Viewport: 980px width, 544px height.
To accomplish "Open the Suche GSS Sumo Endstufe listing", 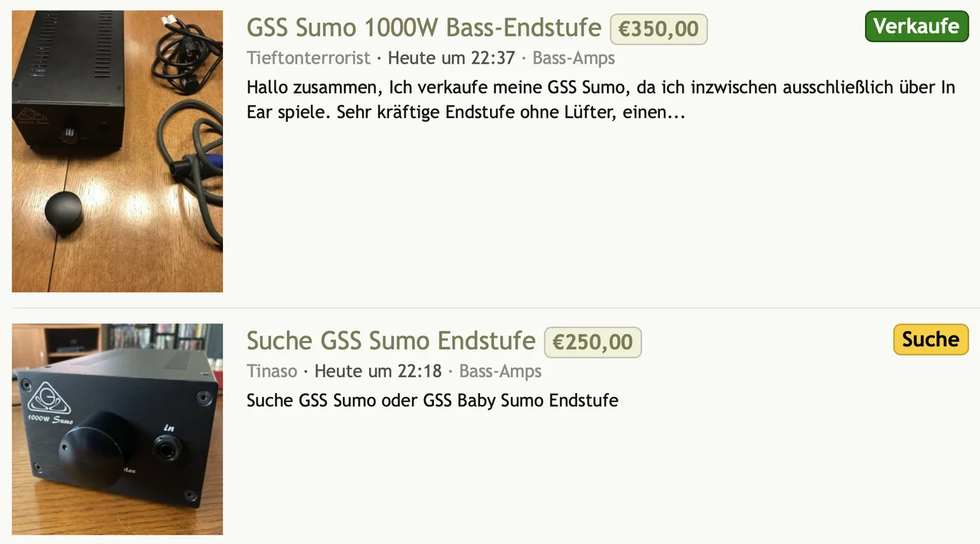I will click(390, 340).
